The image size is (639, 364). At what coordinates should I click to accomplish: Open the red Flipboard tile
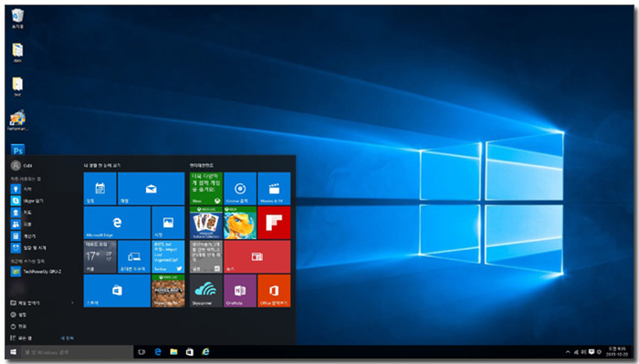[274, 223]
